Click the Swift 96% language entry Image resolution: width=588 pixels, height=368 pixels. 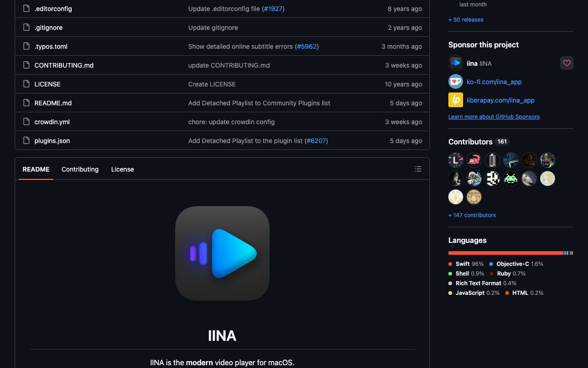pyautogui.click(x=466, y=264)
